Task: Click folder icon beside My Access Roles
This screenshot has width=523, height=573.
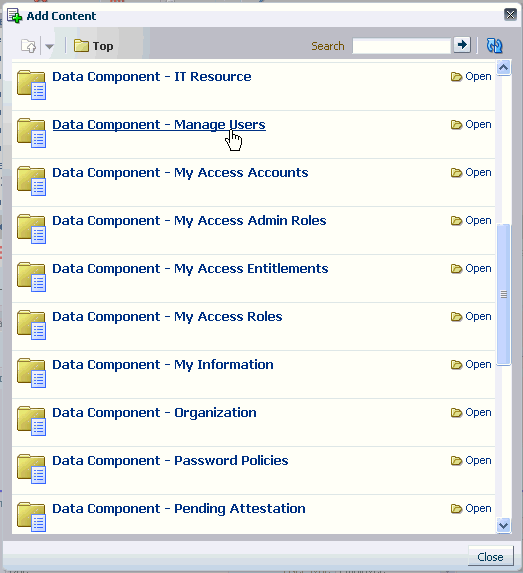Action: click(31, 325)
